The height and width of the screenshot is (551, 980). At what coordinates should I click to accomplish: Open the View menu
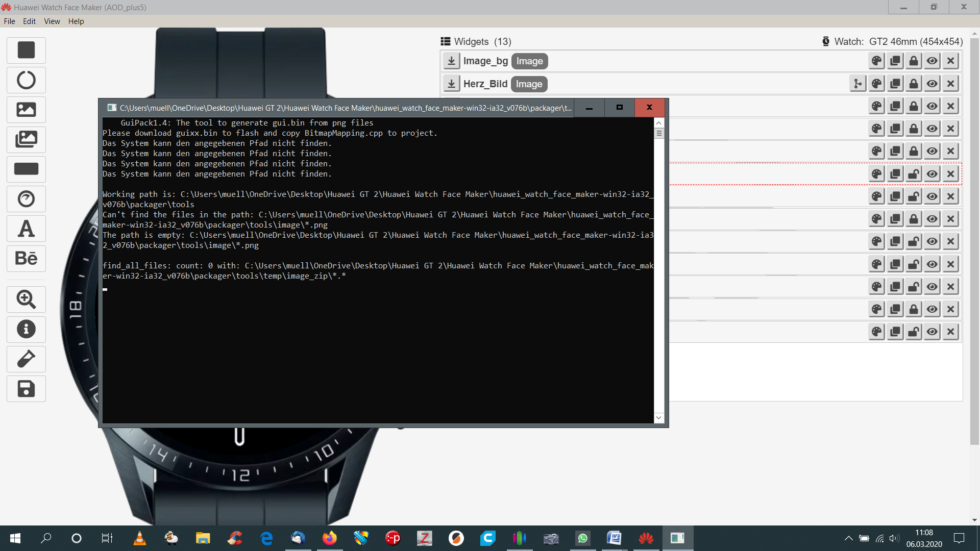pyautogui.click(x=52, y=21)
